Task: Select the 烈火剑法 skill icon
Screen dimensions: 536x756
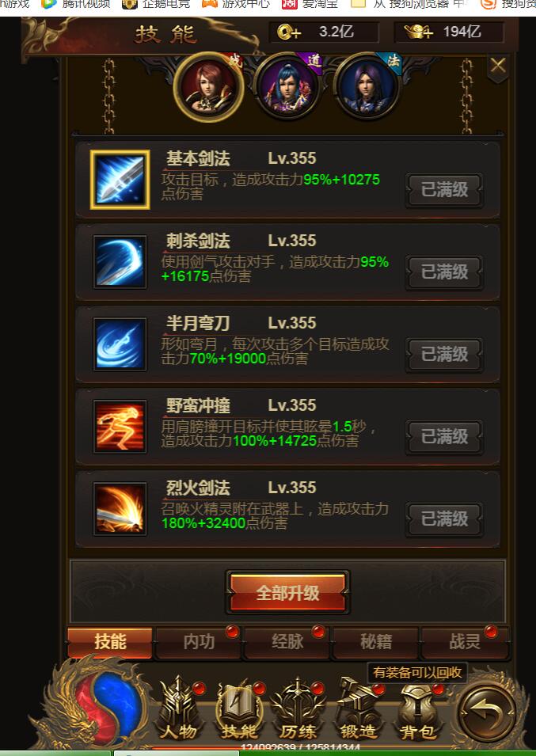Action: point(120,509)
